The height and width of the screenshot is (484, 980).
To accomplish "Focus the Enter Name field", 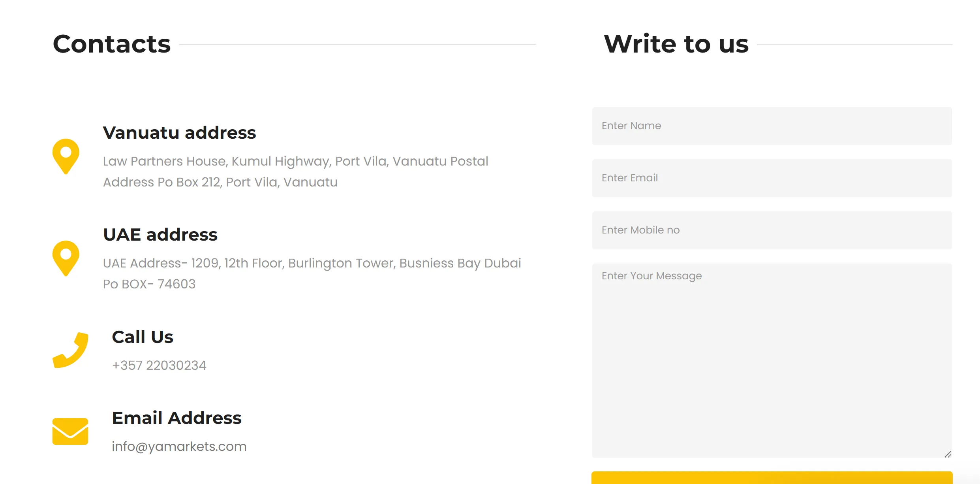I will (x=772, y=126).
